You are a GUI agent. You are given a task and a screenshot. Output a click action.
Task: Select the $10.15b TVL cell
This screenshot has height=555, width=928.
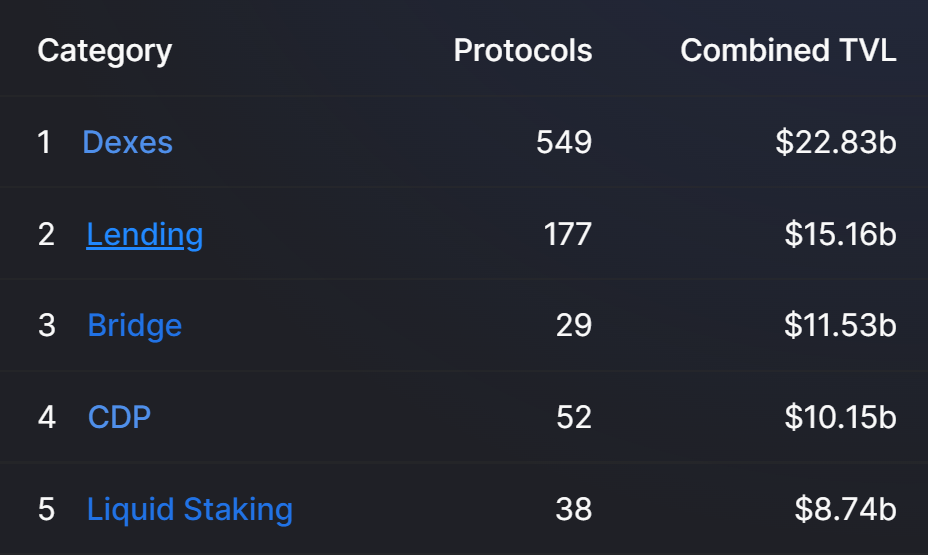pyautogui.click(x=840, y=417)
